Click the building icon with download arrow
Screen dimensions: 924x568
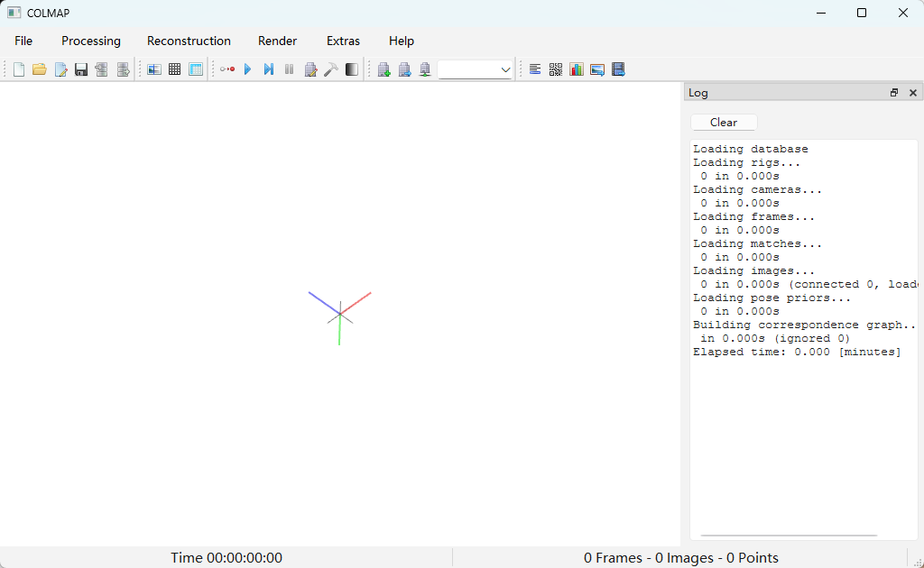[425, 69]
